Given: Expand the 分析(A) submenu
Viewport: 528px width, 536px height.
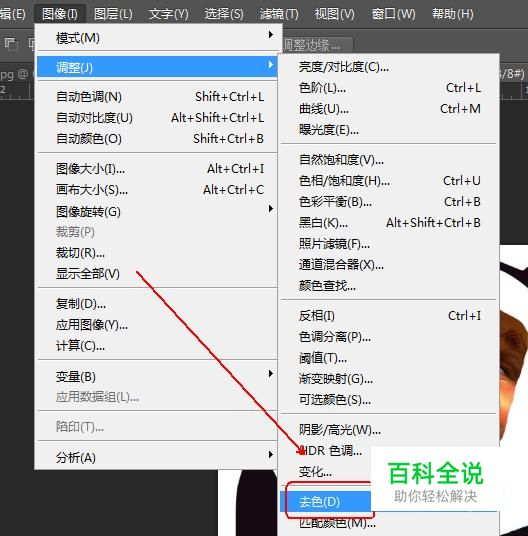Looking at the screenshot, I should [157, 457].
